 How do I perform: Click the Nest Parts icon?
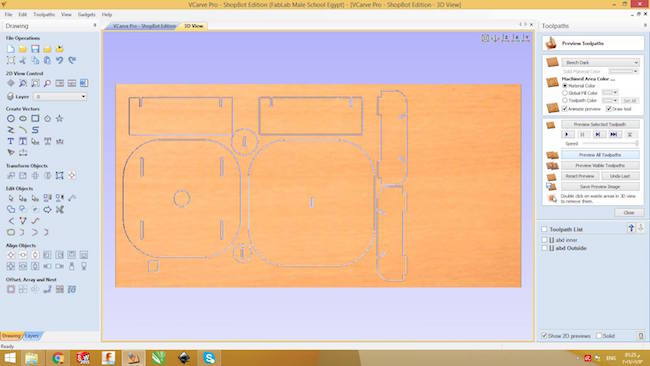[x=72, y=289]
